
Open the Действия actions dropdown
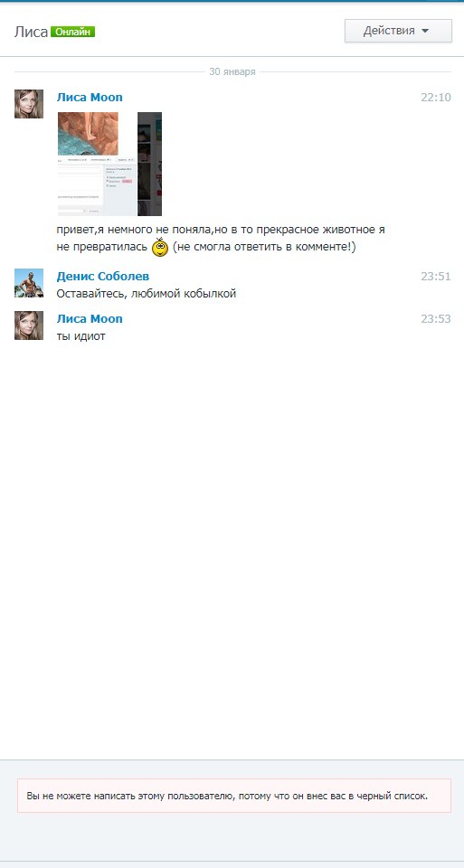click(398, 31)
